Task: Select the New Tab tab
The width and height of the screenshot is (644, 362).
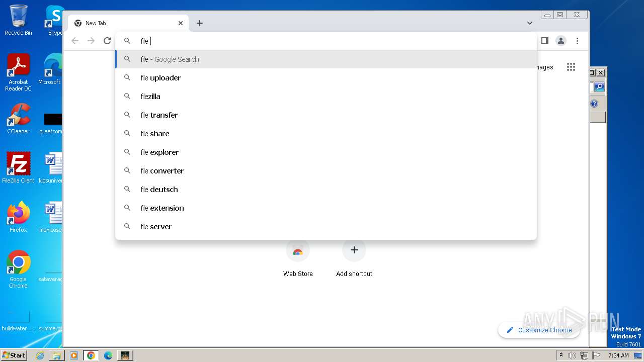Action: pyautogui.click(x=128, y=23)
